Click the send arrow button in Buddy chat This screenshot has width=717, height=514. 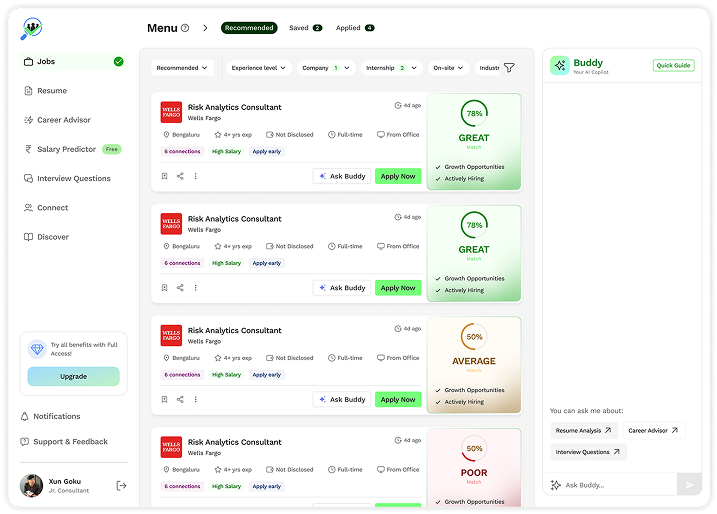pyautogui.click(x=690, y=485)
